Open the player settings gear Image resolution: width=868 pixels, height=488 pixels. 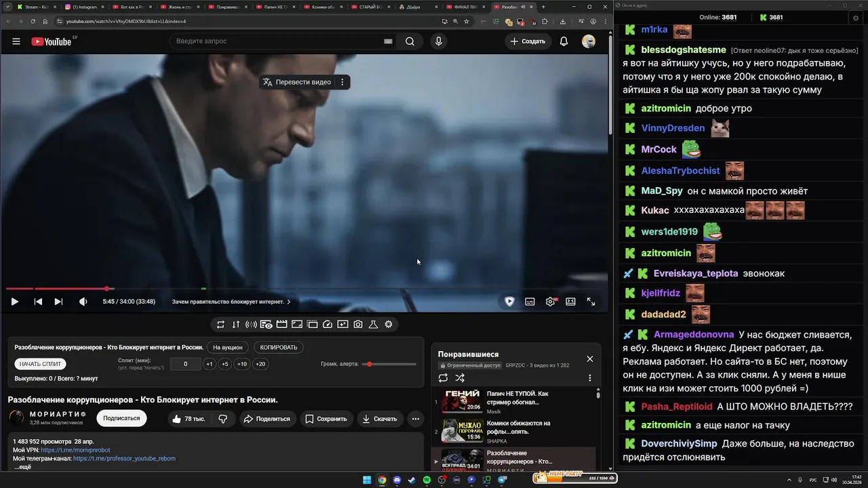tap(551, 302)
